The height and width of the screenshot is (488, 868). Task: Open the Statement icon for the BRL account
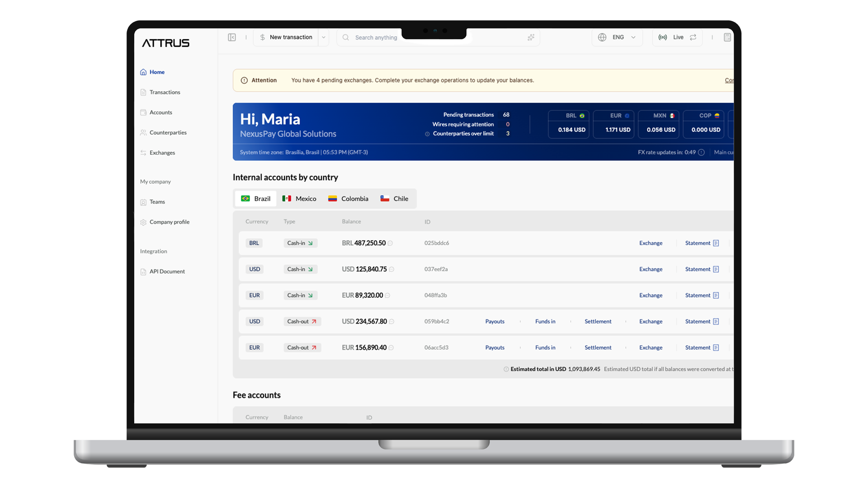coord(716,244)
